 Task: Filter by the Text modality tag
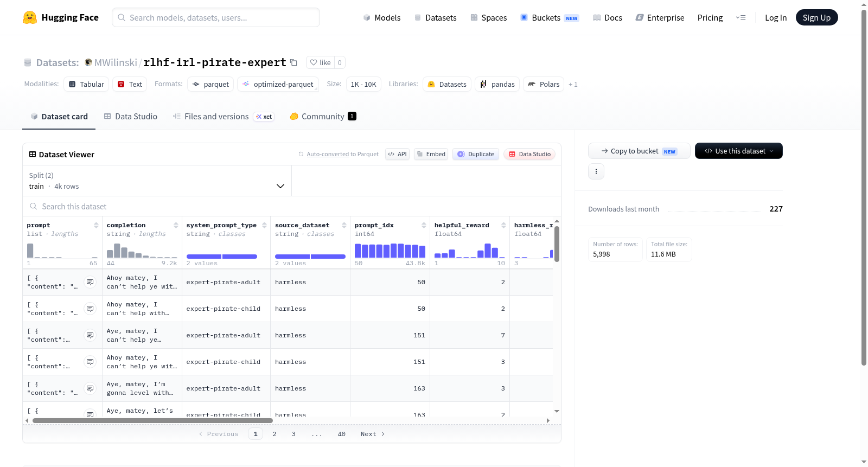point(130,84)
